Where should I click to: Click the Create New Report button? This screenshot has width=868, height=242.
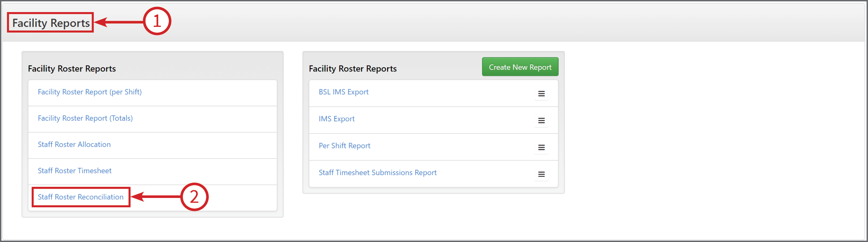(x=520, y=67)
